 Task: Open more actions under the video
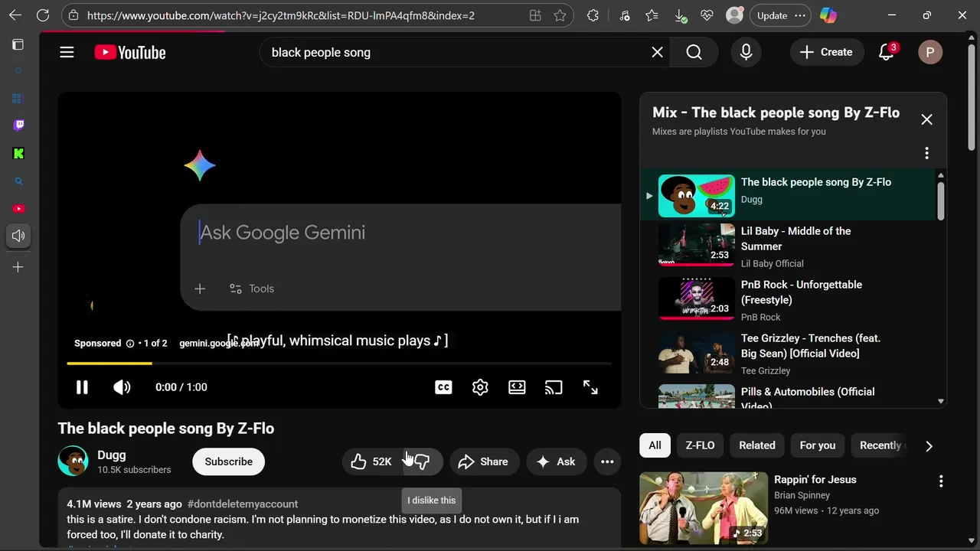[607, 461]
